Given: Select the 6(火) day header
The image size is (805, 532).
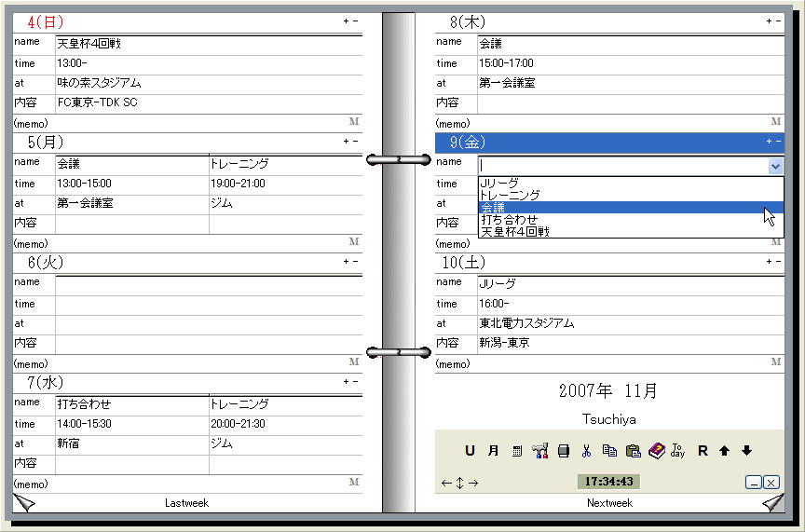Looking at the screenshot, I should coord(187,263).
